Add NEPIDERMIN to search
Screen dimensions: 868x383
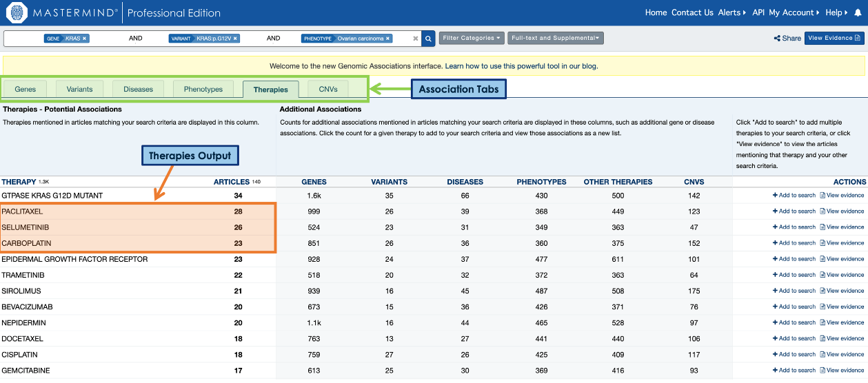(x=794, y=322)
